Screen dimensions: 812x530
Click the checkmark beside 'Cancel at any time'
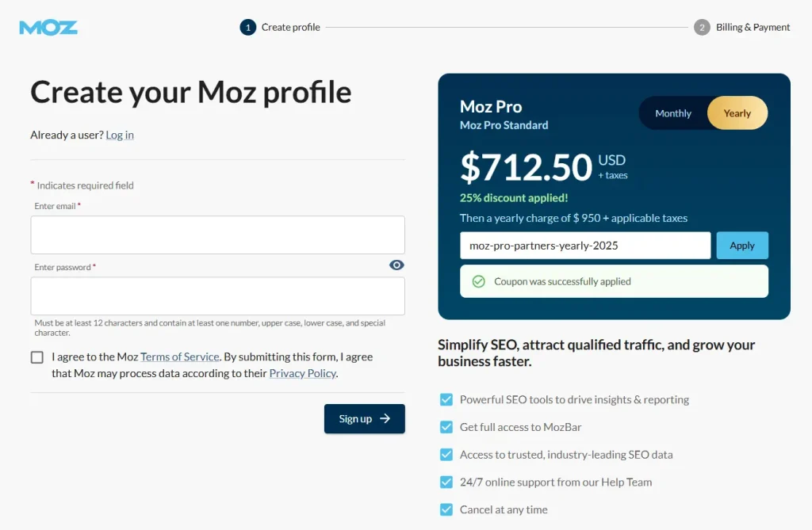tap(446, 509)
